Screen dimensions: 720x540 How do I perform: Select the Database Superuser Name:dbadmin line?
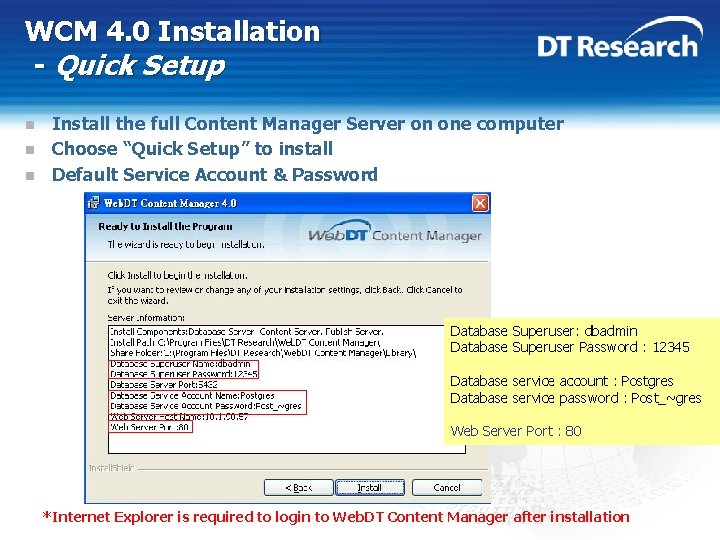pos(180,364)
